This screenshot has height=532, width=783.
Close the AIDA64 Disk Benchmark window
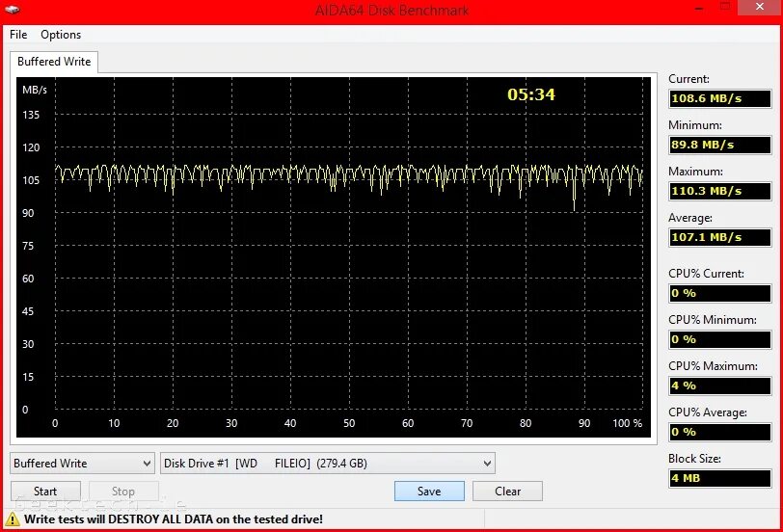760,7
